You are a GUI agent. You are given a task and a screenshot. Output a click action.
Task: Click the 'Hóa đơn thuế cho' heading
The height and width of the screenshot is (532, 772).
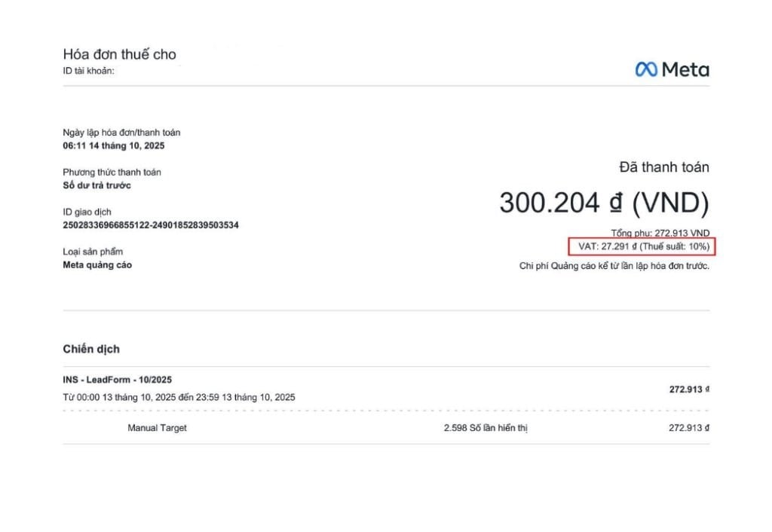119,54
